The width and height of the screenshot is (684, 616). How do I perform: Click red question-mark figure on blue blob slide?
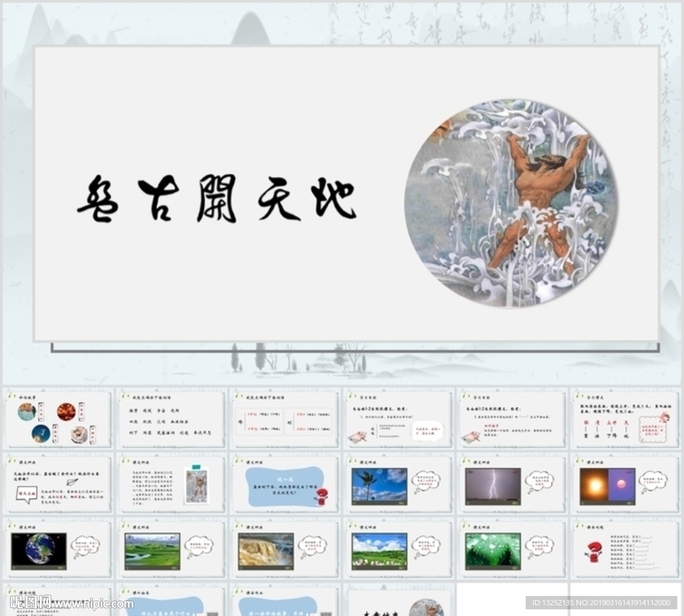click(x=321, y=496)
